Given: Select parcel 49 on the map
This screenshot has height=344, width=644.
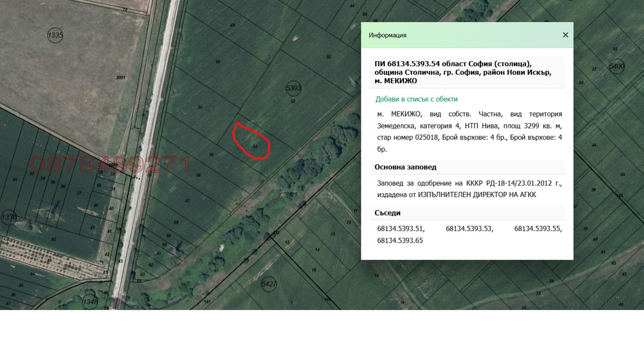Looking at the screenshot, I should pyautogui.click(x=232, y=25).
